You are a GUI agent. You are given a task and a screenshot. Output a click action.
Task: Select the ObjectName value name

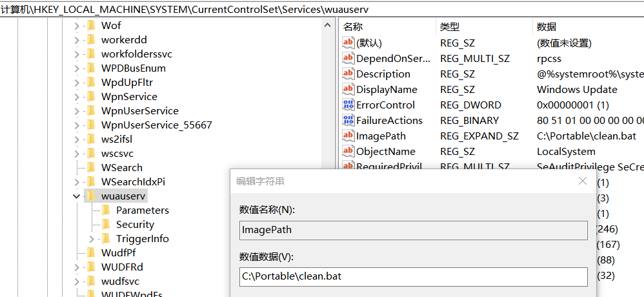click(386, 152)
